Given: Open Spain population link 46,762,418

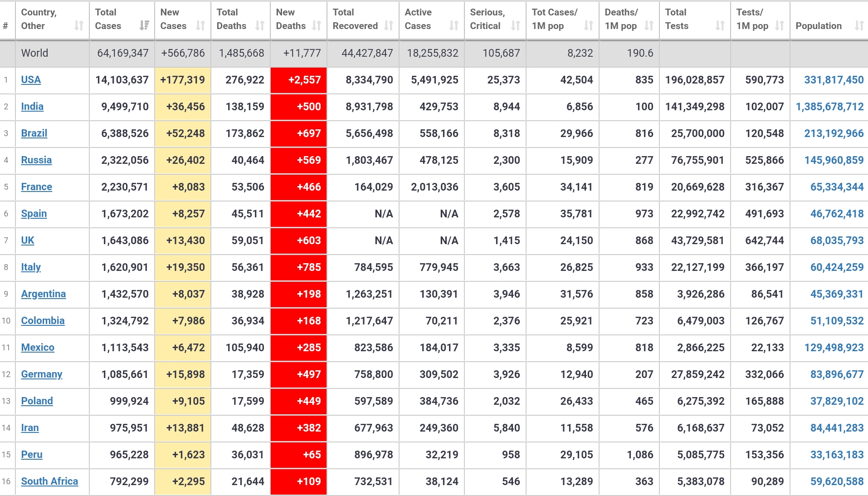Looking at the screenshot, I should pos(837,214).
